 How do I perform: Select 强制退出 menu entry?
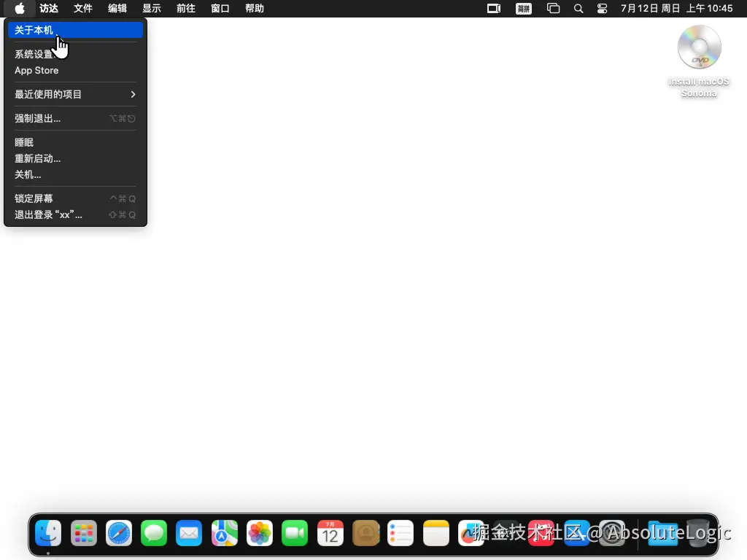click(x=75, y=119)
